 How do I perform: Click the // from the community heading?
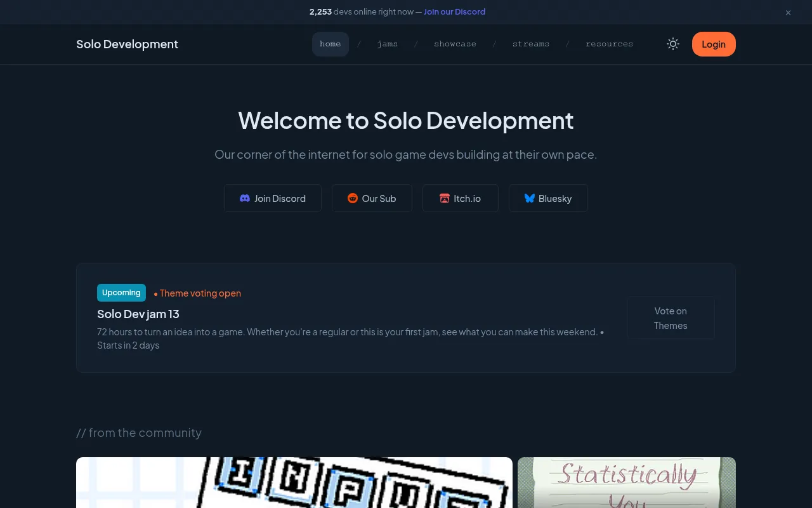(139, 432)
